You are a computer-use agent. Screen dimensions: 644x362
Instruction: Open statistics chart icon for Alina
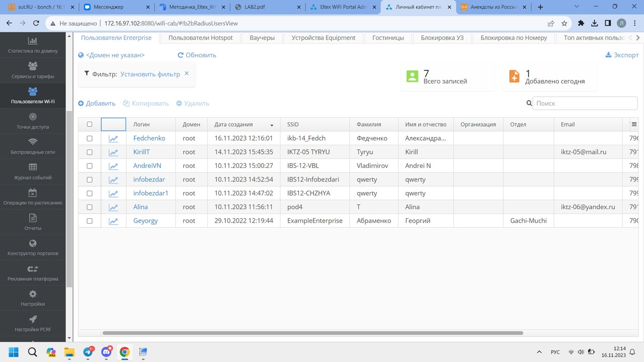(114, 207)
